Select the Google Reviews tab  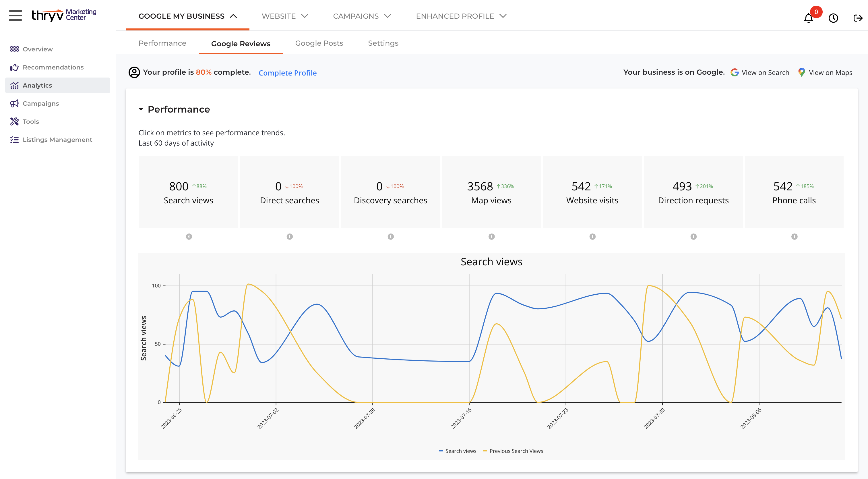click(241, 44)
